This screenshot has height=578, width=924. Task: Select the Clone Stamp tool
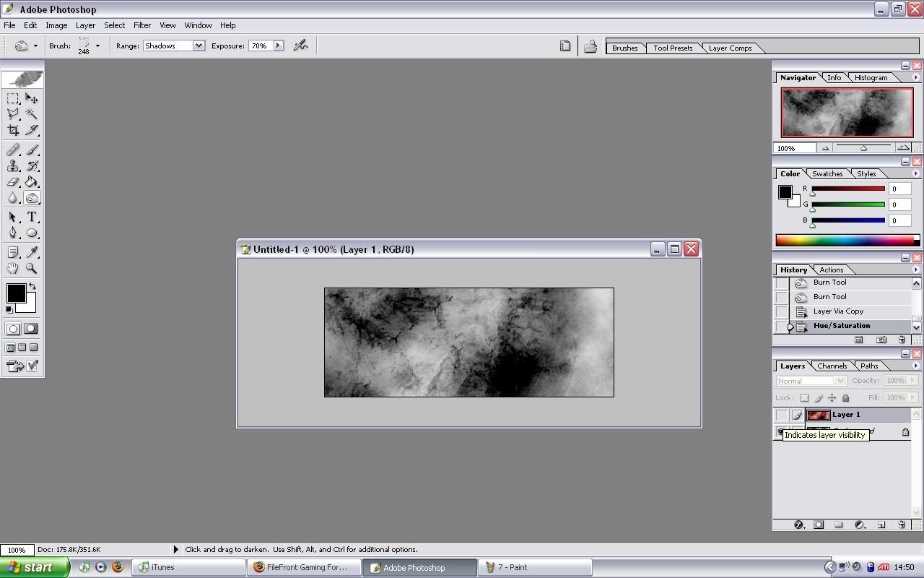click(13, 166)
